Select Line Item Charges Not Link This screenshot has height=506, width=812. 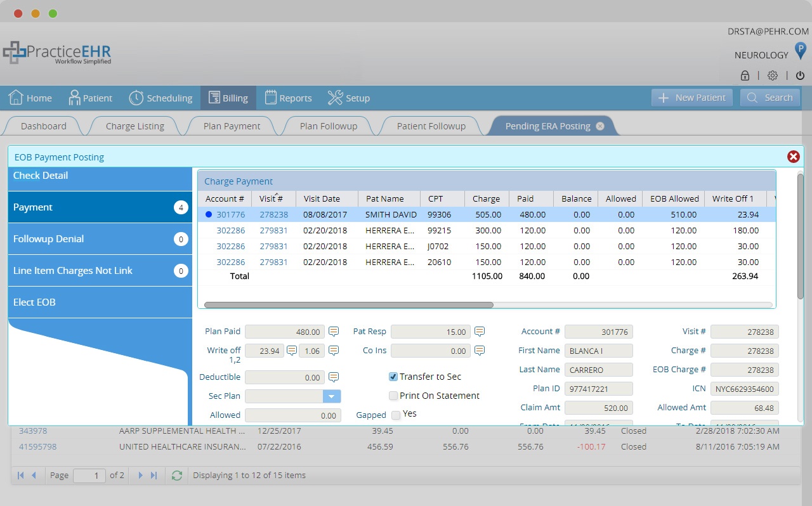point(100,271)
